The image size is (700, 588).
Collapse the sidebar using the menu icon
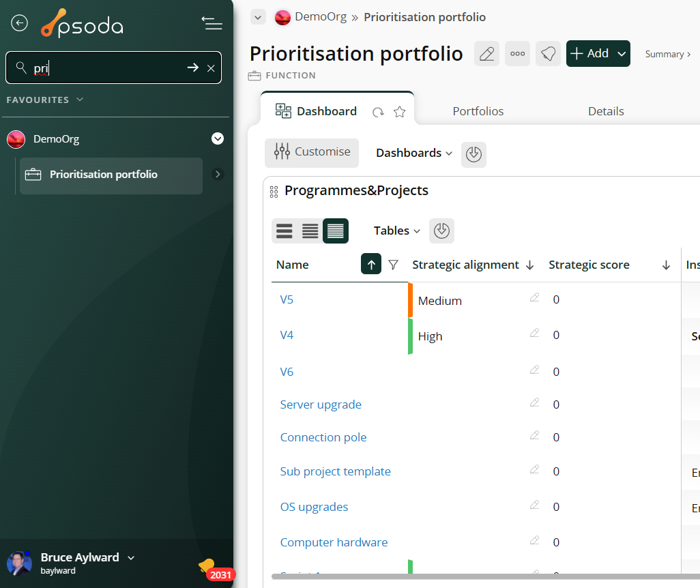point(212,23)
